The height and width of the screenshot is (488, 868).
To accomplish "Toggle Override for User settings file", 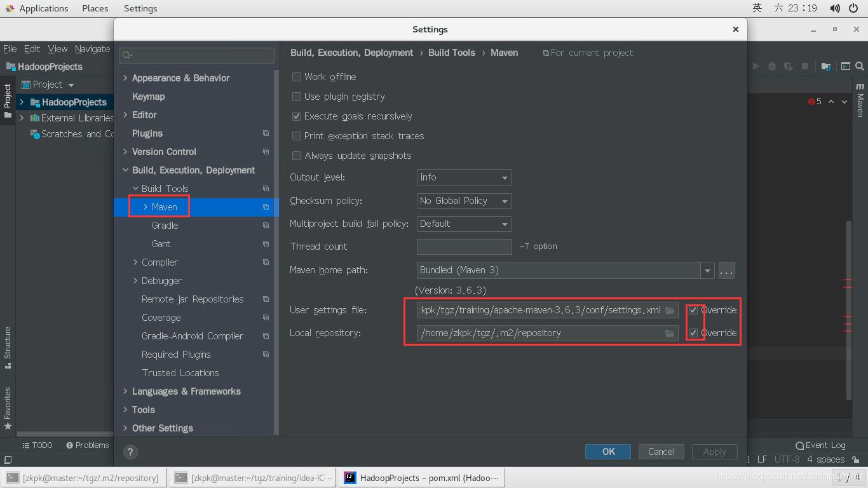I will click(693, 310).
